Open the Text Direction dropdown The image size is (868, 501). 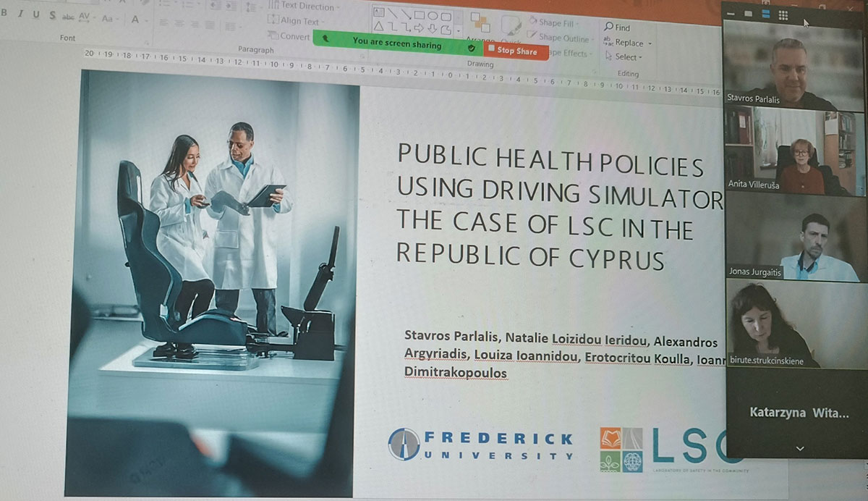point(303,7)
